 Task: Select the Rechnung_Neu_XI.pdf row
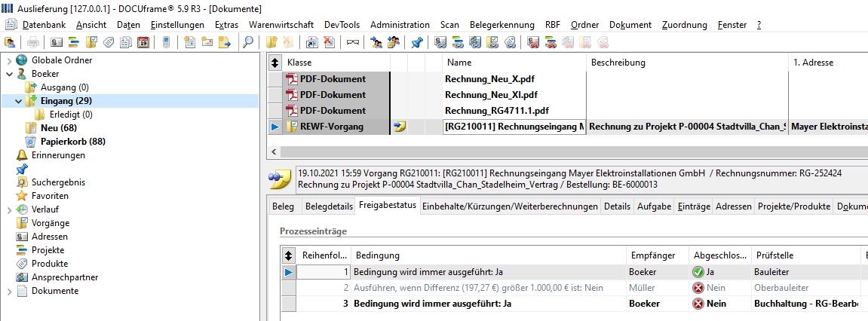coord(567,95)
